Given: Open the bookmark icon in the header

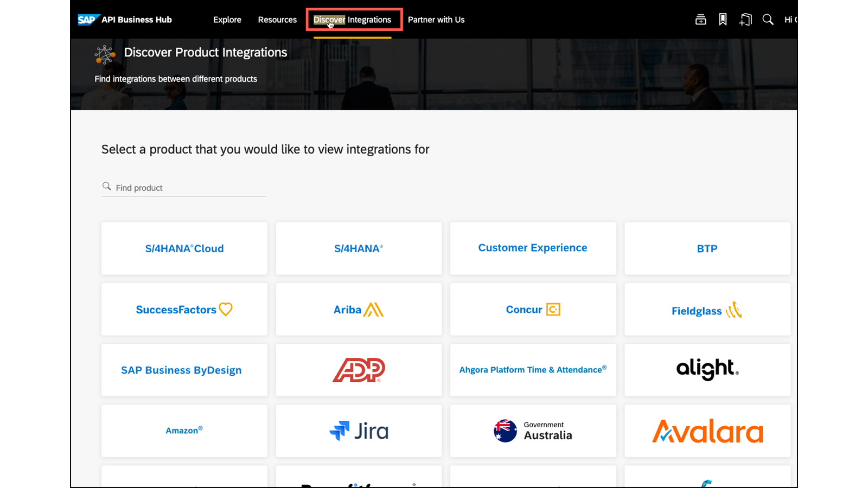Looking at the screenshot, I should (723, 20).
